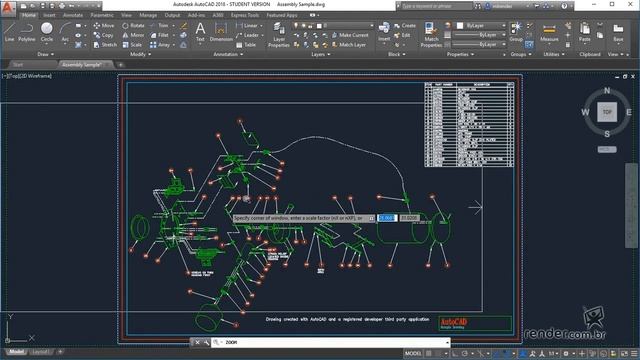Open the Measure utility
The height and width of the screenshot is (360, 640).
549,32
